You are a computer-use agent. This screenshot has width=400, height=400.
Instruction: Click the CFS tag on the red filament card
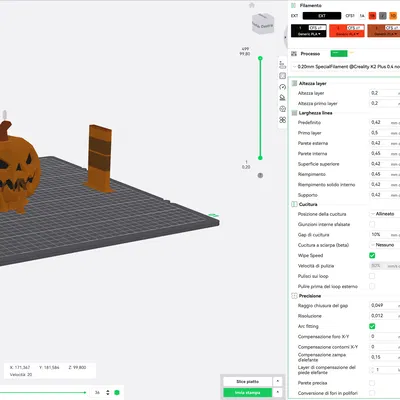point(355,28)
